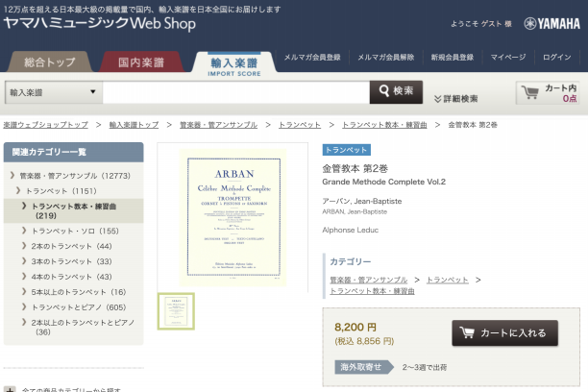Open トランペット breadcrumb link
The width and height of the screenshot is (588, 392).
coord(300,125)
